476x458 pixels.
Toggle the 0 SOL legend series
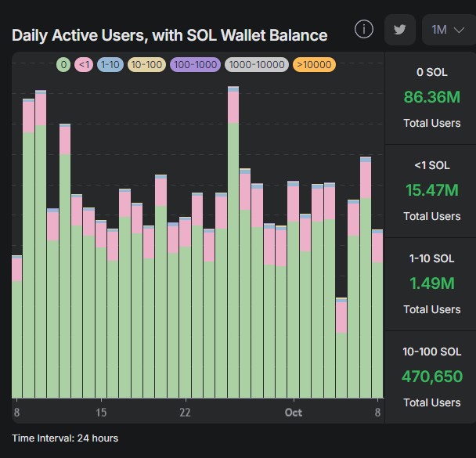point(63,65)
